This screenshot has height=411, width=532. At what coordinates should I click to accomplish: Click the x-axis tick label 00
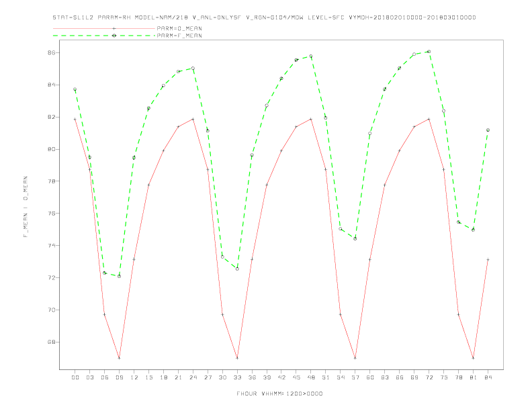point(75,377)
